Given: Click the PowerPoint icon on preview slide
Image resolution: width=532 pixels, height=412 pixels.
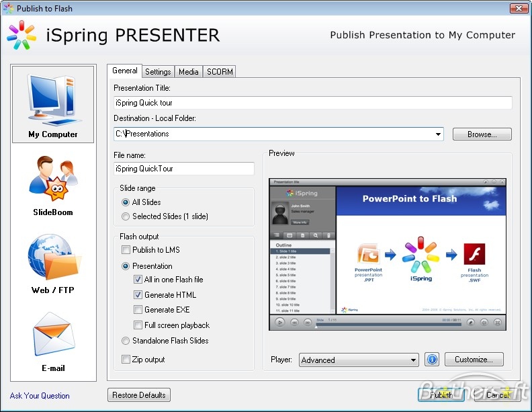Looking at the screenshot, I should [x=368, y=255].
